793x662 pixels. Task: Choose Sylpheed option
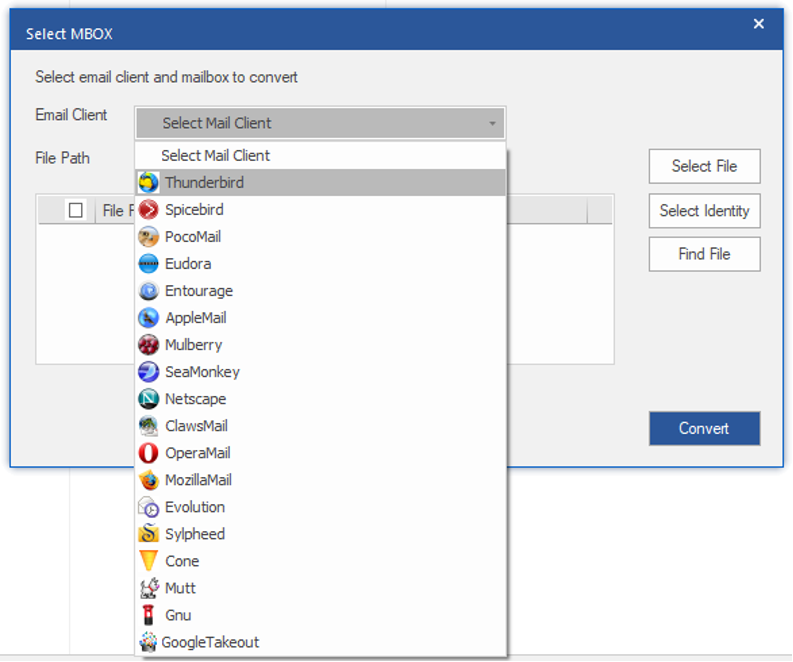320,534
